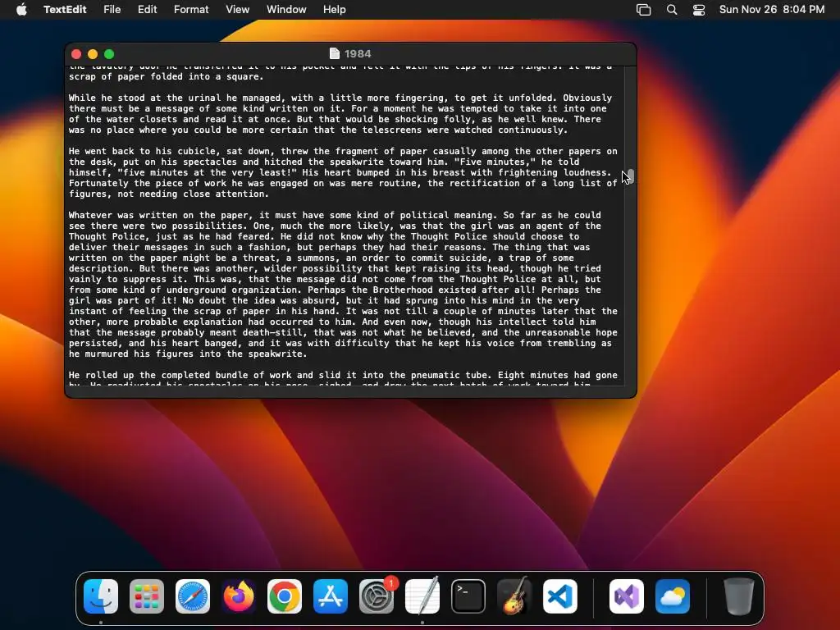Open the Apple menu
This screenshot has width=840, height=630.
point(21,9)
